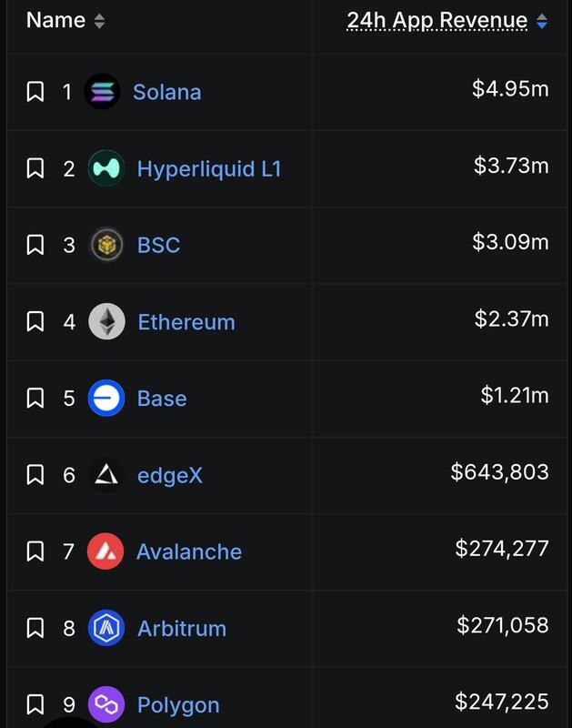Click the Arbitrum logo icon
Viewport: 572px width, 728px height.
[x=106, y=628]
